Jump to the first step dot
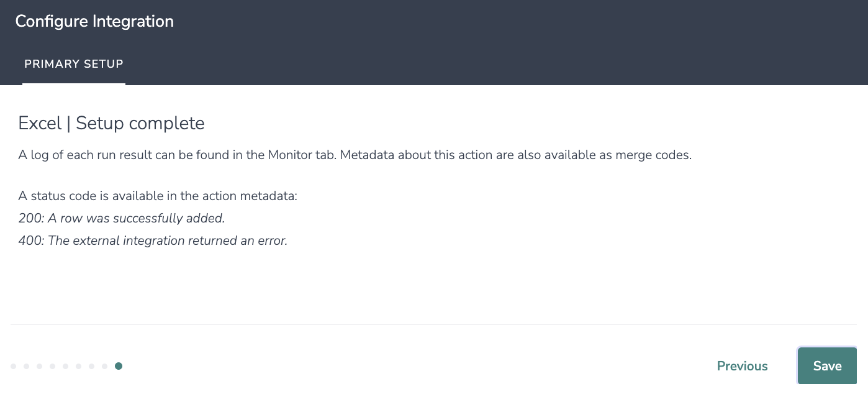 14,366
